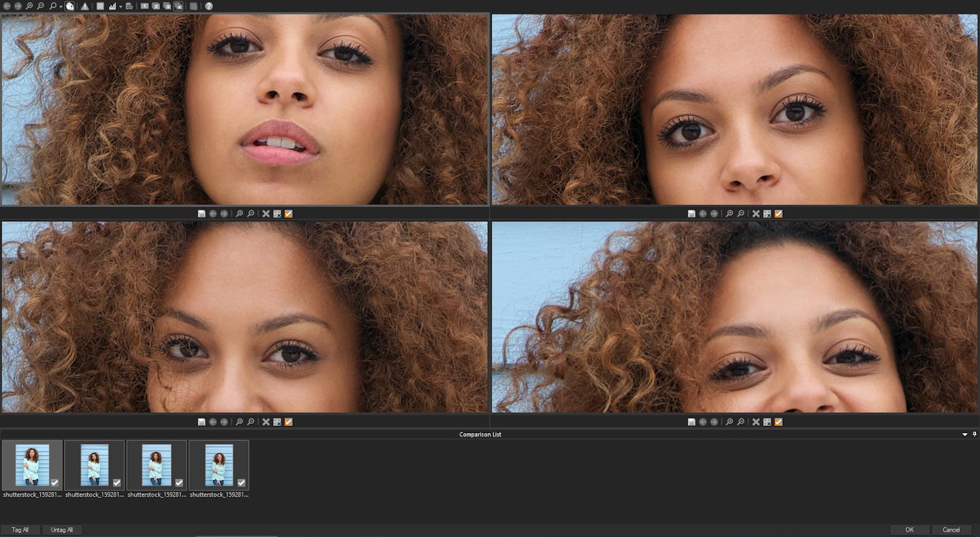Open the zoom level dropdown arrow
The image size is (980, 537).
click(x=61, y=7)
